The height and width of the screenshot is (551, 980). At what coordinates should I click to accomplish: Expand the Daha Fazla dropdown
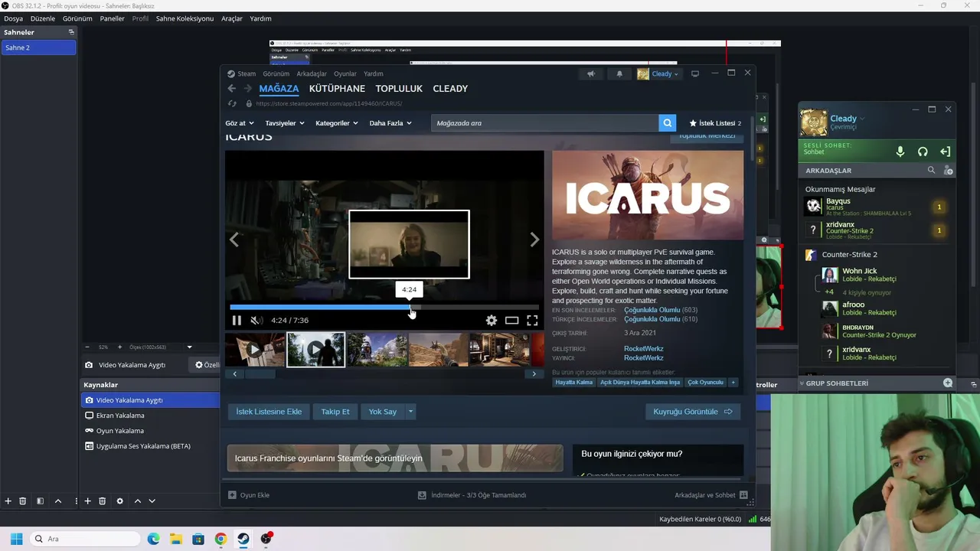pyautogui.click(x=390, y=123)
